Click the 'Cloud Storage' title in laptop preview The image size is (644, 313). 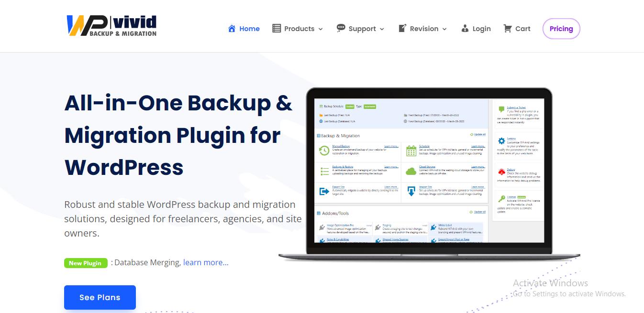427,167
